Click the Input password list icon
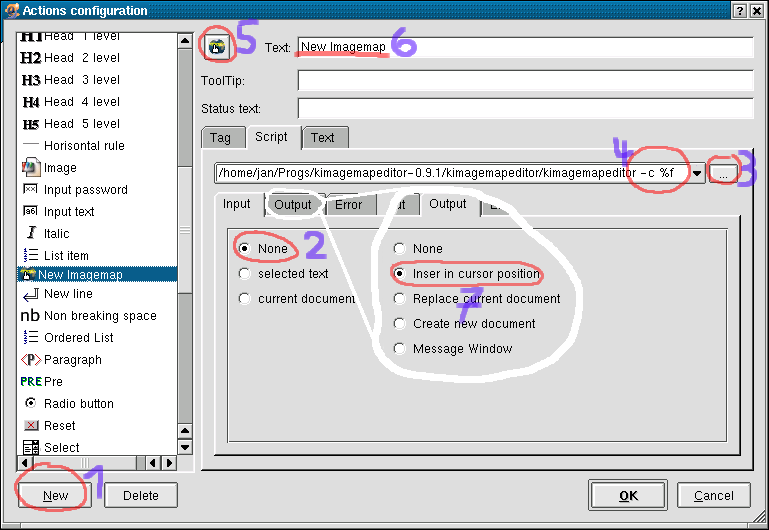 coord(30,190)
